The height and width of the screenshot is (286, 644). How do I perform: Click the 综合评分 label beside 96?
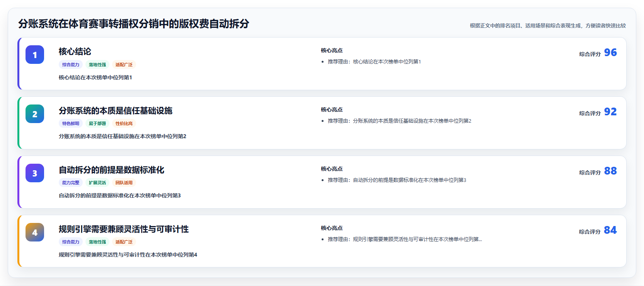click(x=590, y=54)
